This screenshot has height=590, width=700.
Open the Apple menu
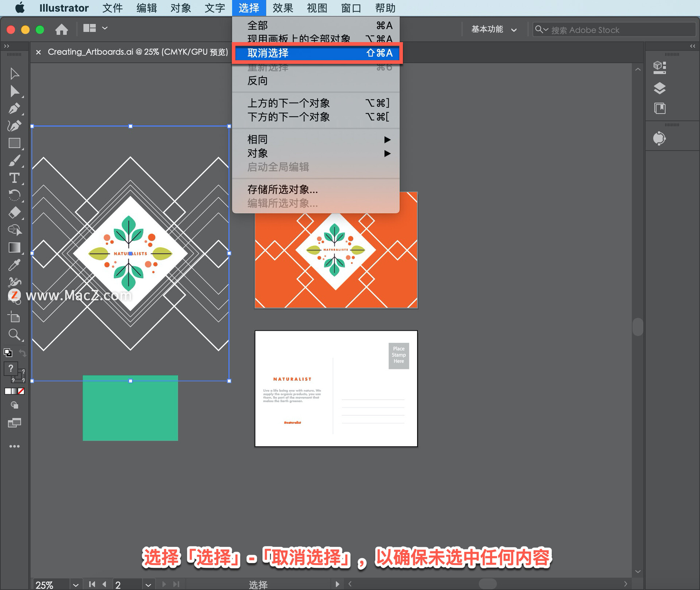(x=20, y=8)
